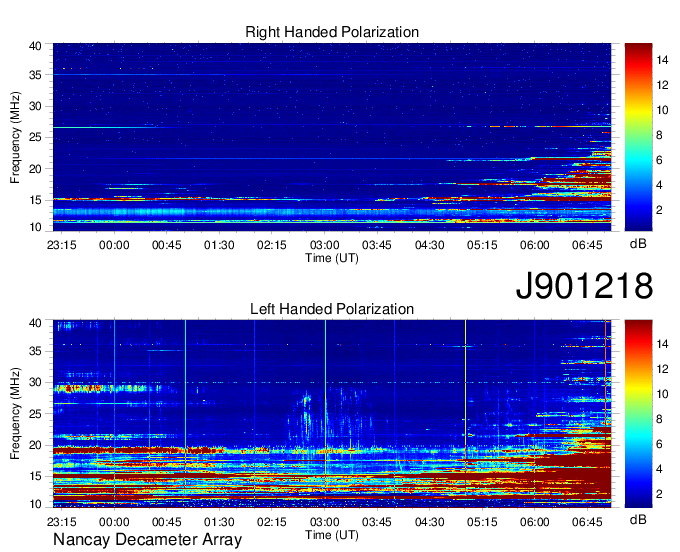The height and width of the screenshot is (552, 680).
Task: Click the "00:00" time tick of the Left Handed plot
Action: [114, 522]
